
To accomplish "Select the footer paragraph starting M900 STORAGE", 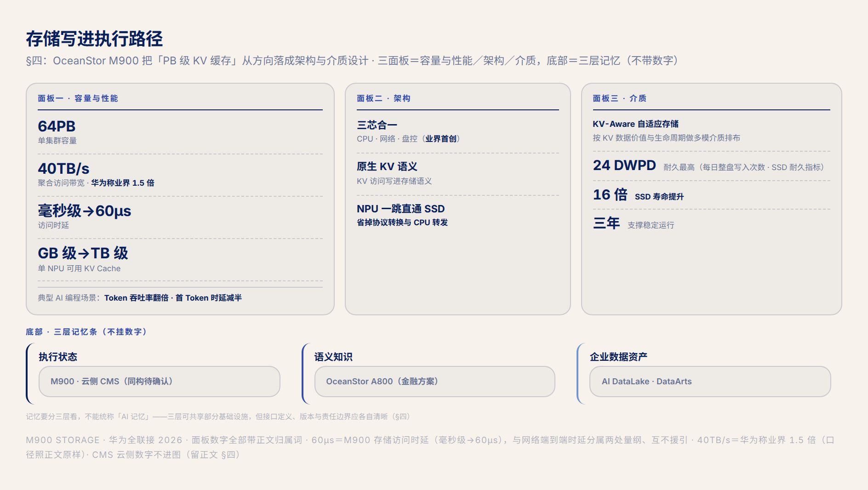I will click(x=430, y=447).
